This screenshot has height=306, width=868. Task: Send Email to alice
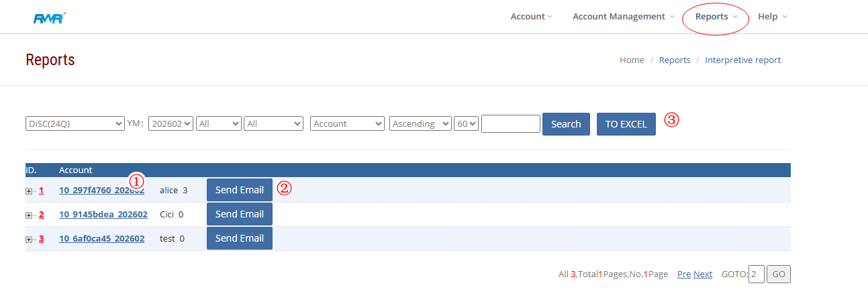(239, 190)
